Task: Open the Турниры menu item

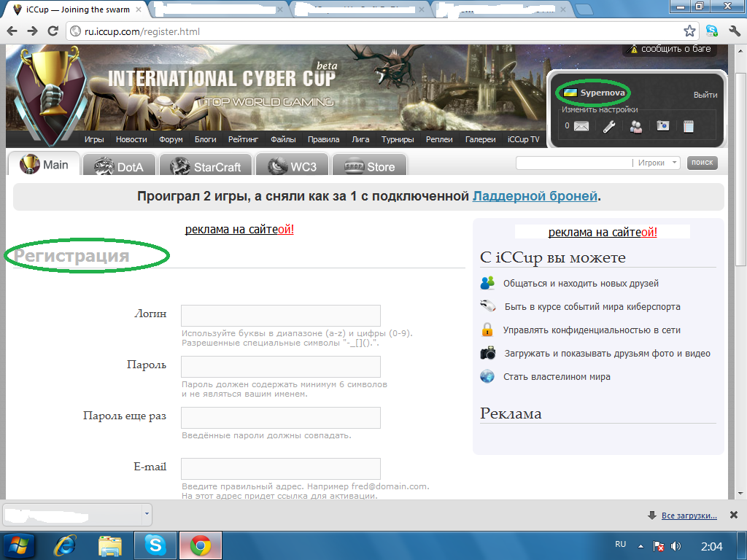Action: pyautogui.click(x=398, y=139)
